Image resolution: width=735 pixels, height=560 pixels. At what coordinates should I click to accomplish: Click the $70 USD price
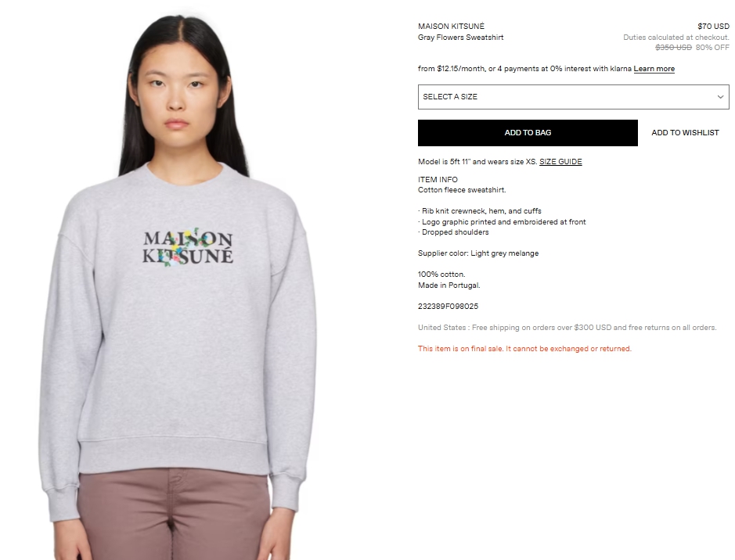[x=713, y=27]
